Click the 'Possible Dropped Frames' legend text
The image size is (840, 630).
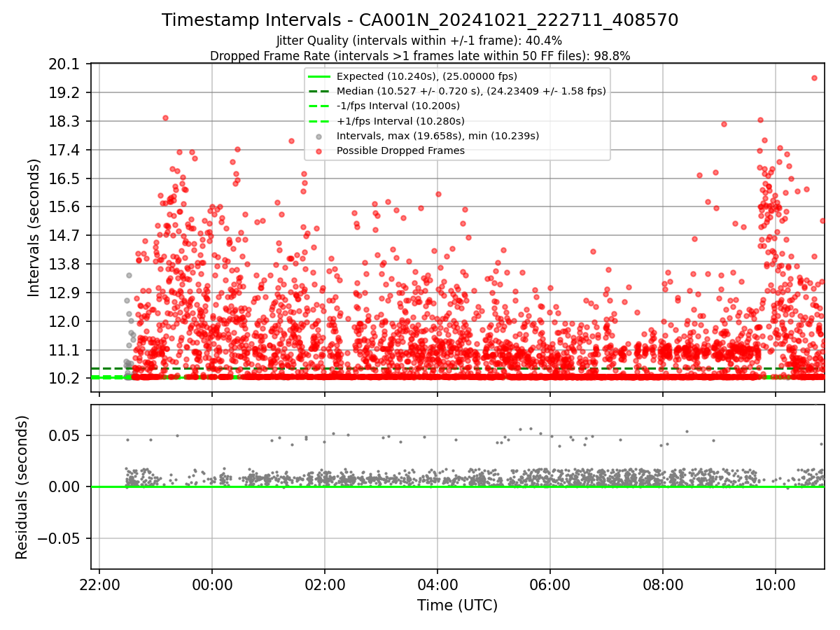400,150
